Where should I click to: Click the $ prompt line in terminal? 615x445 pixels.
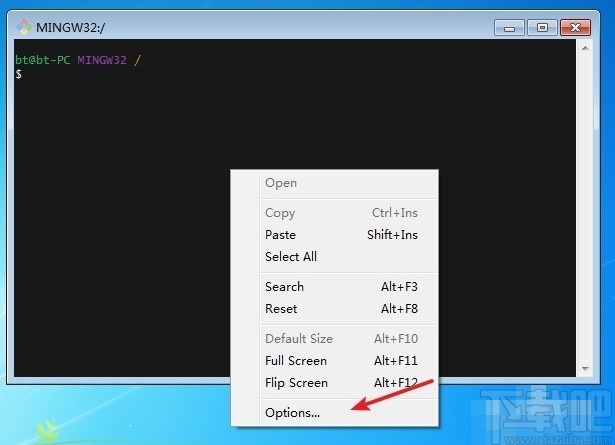(x=18, y=74)
